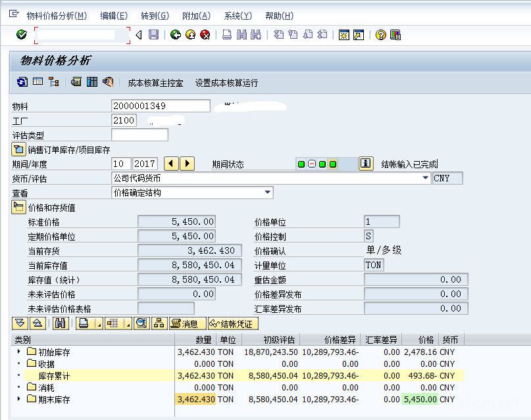531x420 pixels.
Task: Click the hierarchy graphic icon in the lower toolbar
Action: [x=159, y=323]
